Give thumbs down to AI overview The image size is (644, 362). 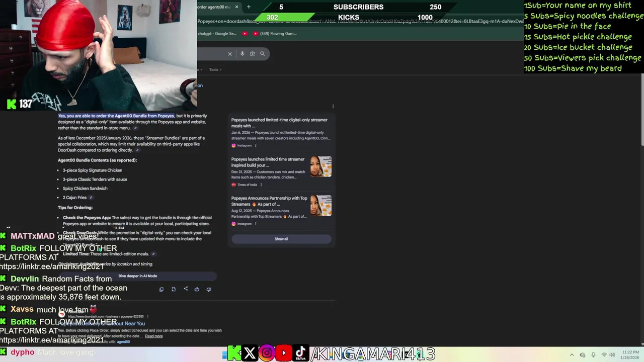pos(209,290)
